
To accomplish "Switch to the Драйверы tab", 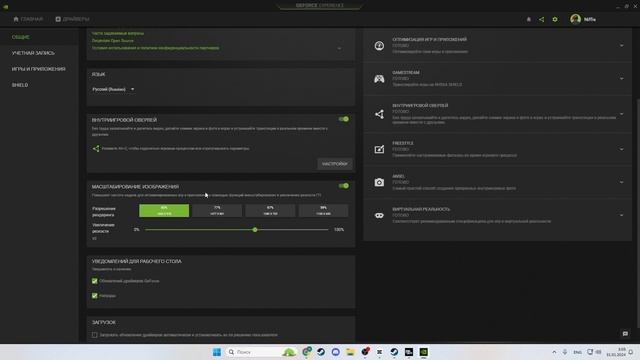I will [x=72, y=19].
